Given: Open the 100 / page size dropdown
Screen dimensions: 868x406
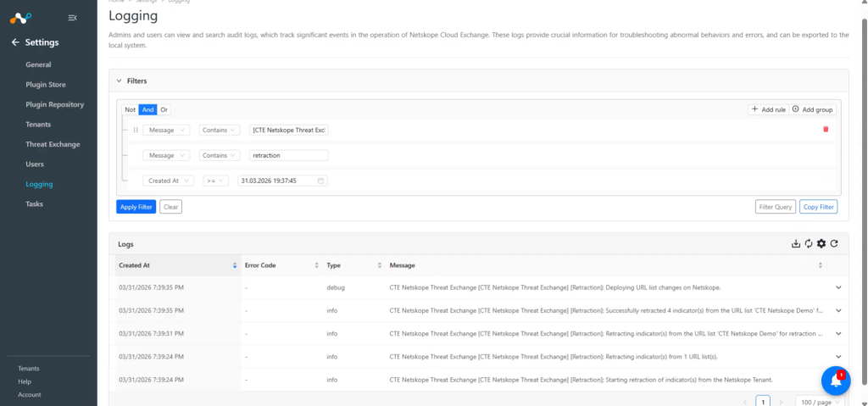Looking at the screenshot, I should click(x=820, y=402).
